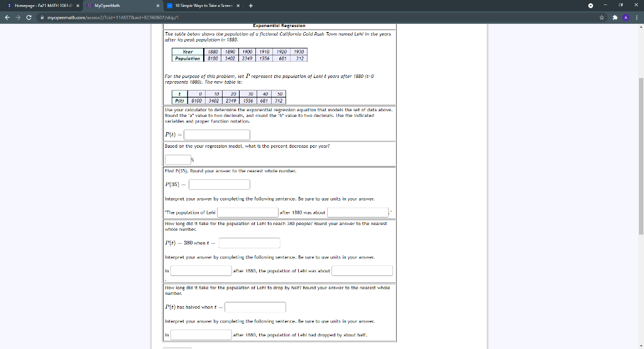Click the percent decrease per year field
644x349 pixels.
pyautogui.click(x=178, y=159)
